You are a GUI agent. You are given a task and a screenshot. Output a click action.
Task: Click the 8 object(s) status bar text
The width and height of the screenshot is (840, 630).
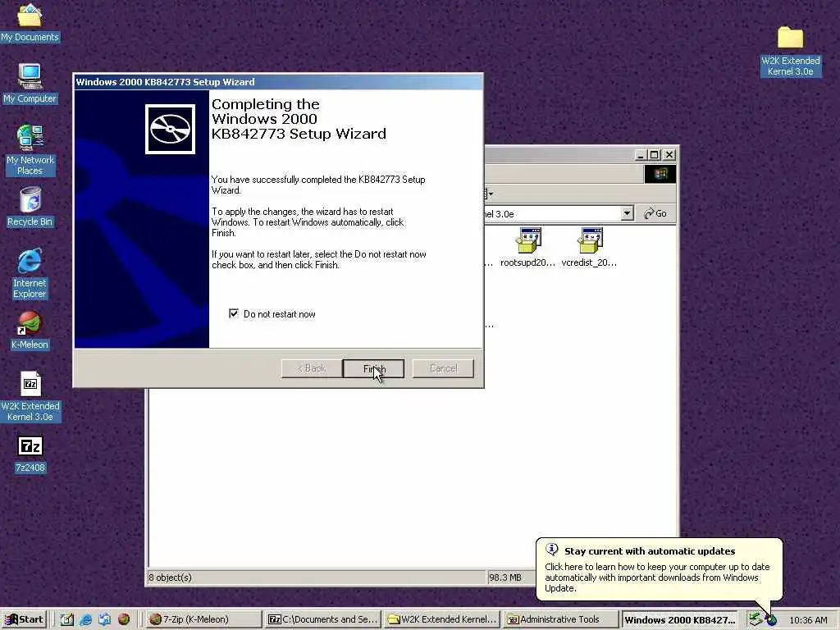coord(170,577)
